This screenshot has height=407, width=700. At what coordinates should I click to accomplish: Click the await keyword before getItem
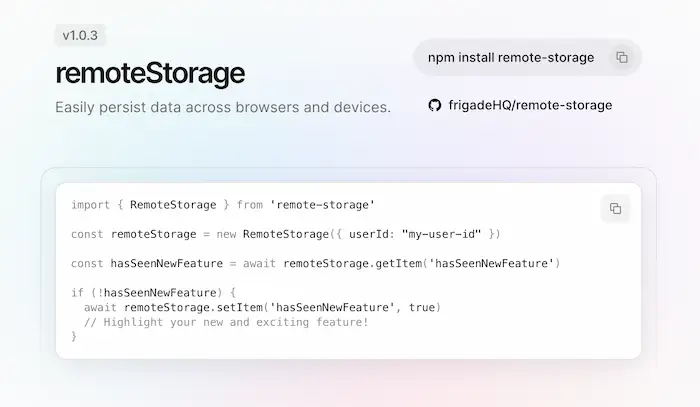point(259,264)
